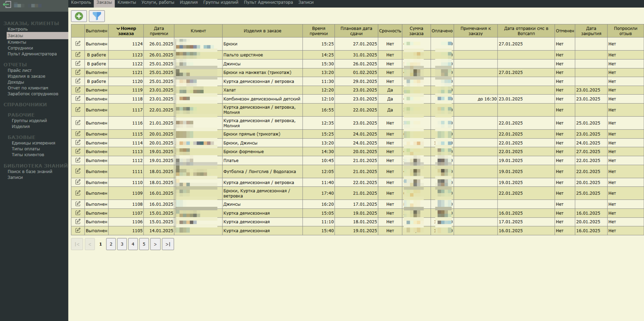The image size is (644, 321).
Task: Jump to last page of orders
Action: click(168, 244)
